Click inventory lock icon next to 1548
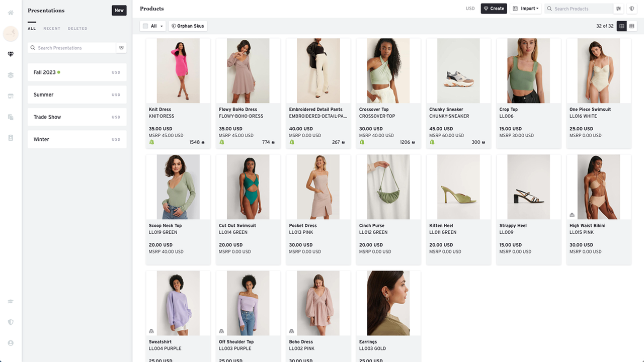The image size is (644, 362). tap(203, 142)
